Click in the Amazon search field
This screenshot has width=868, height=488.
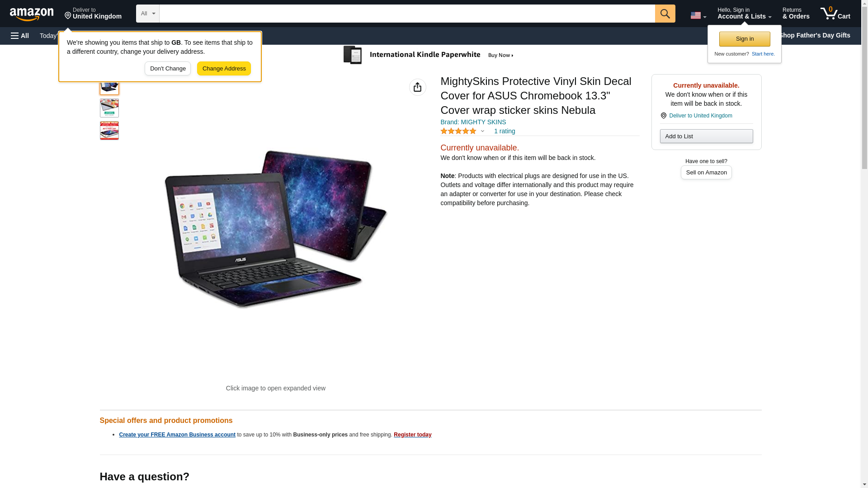[x=407, y=14]
